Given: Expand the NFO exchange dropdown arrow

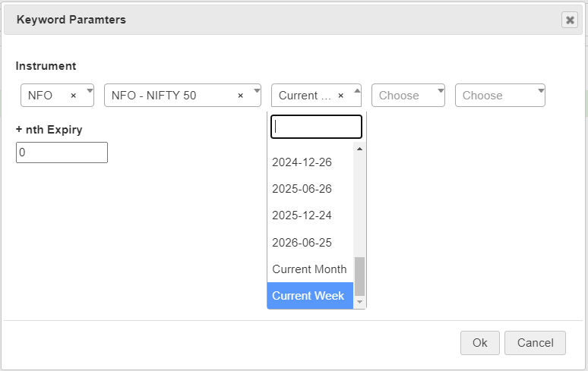Looking at the screenshot, I should pyautogui.click(x=89, y=92).
